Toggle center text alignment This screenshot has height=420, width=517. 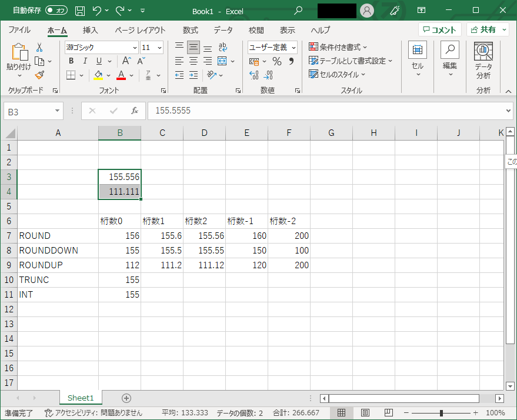(194, 61)
